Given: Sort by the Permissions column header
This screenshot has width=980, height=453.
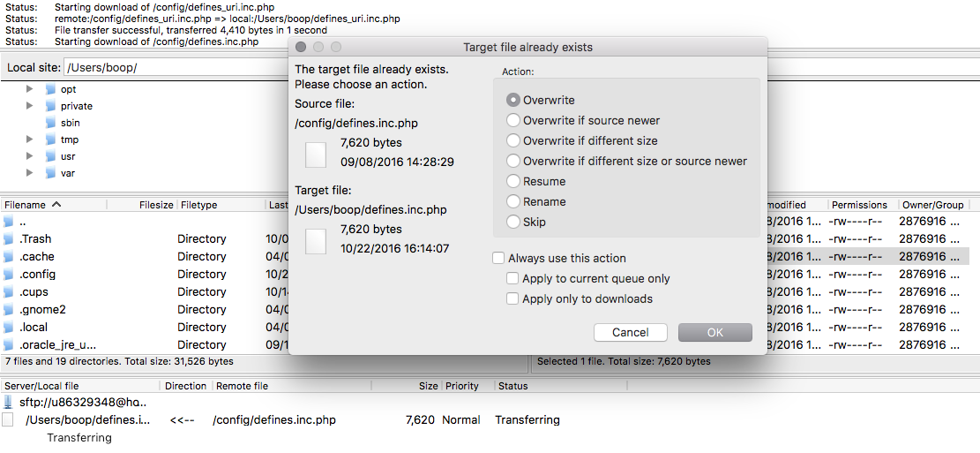Looking at the screenshot, I should coord(859,205).
